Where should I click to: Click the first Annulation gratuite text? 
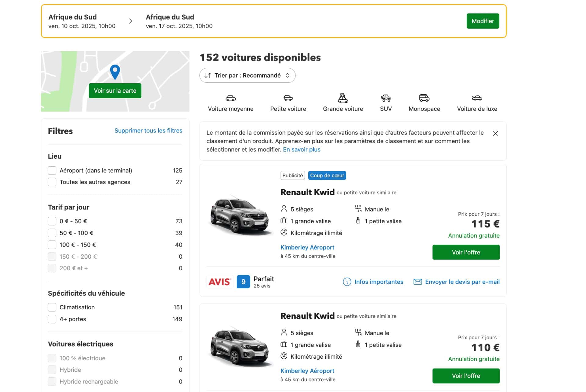(x=474, y=236)
